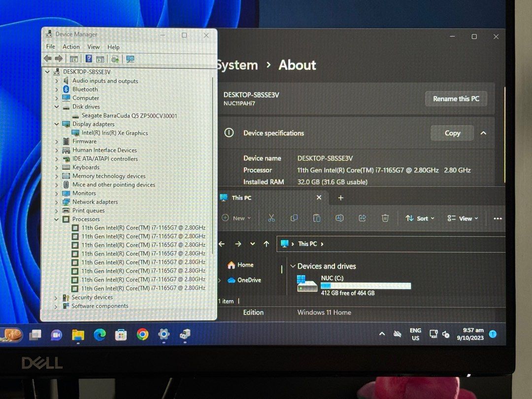Viewport: 532px width, 399px height.
Task: Click the Delete trash icon in File Explorer
Action: [x=385, y=218]
